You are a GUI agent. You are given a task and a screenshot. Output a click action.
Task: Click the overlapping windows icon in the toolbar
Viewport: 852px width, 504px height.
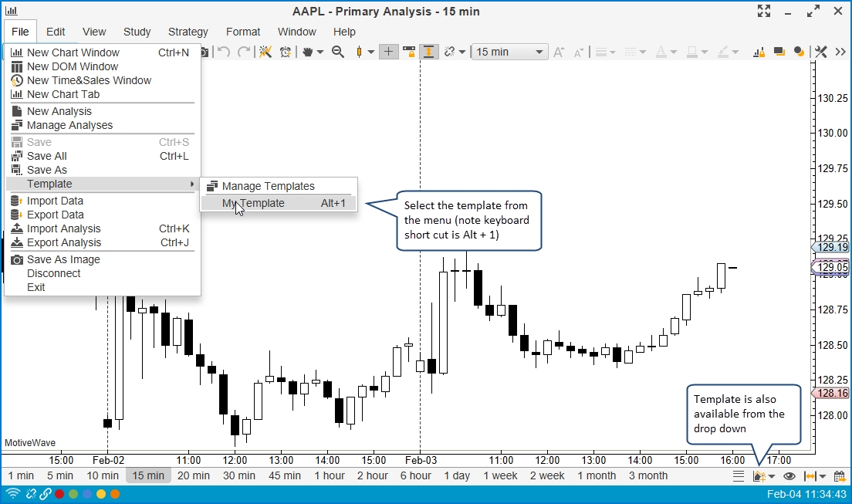pos(779,52)
